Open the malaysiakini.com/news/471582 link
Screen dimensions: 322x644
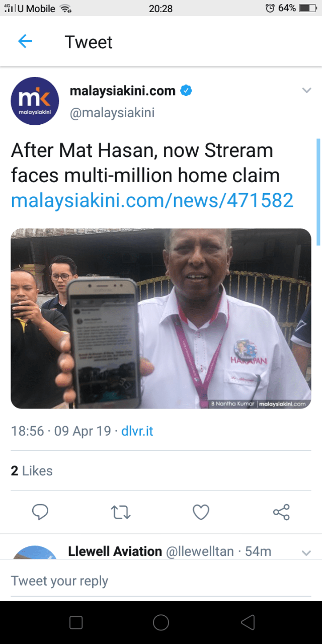pyautogui.click(x=152, y=200)
